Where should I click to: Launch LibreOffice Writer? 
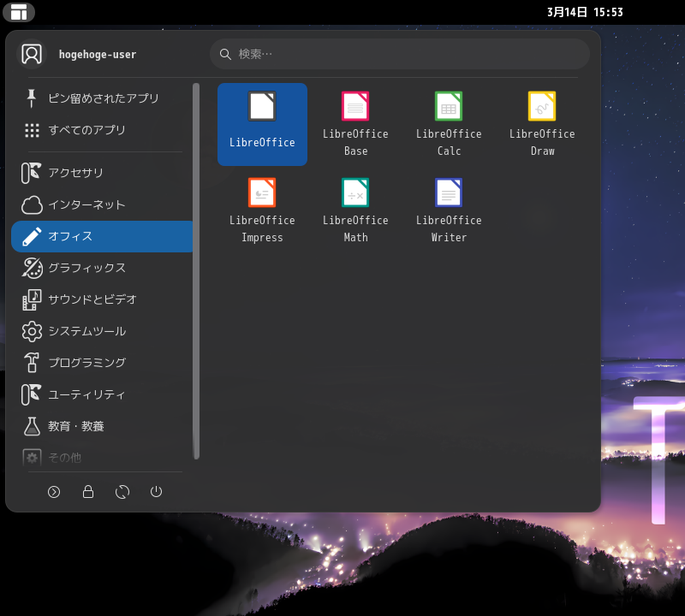click(449, 210)
